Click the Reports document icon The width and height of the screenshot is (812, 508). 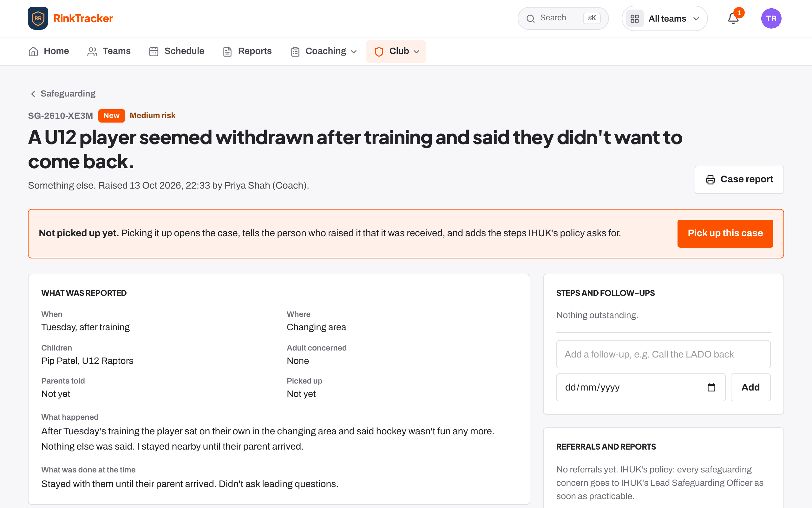tap(227, 51)
